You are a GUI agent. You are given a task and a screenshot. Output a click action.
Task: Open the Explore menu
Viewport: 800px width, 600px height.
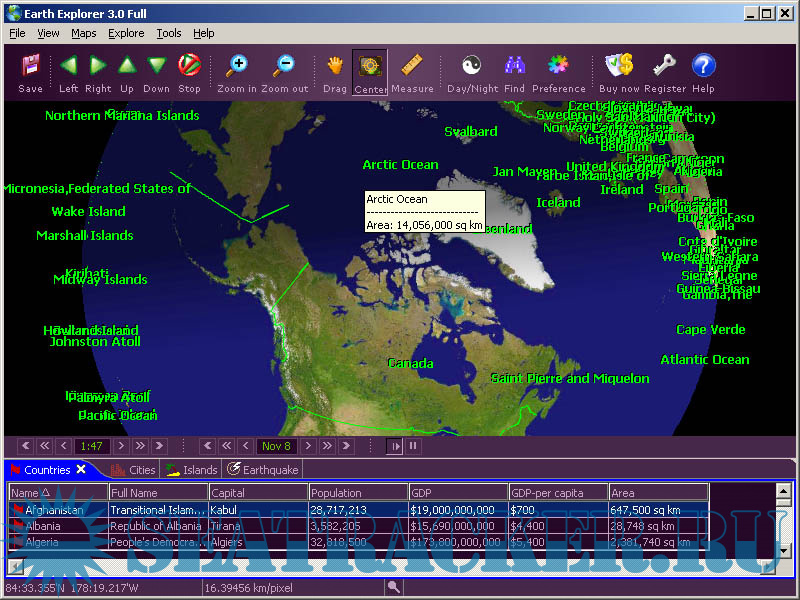pos(126,33)
